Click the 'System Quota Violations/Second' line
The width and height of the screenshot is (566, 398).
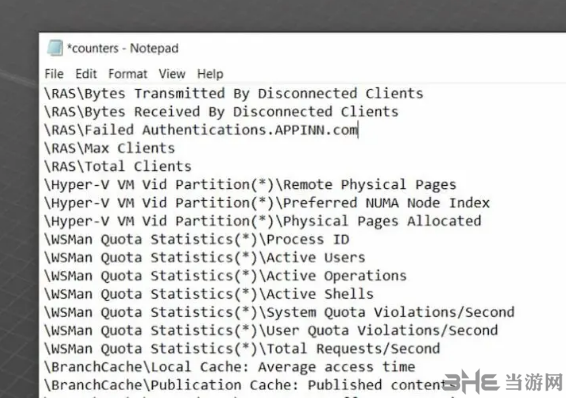(x=279, y=312)
